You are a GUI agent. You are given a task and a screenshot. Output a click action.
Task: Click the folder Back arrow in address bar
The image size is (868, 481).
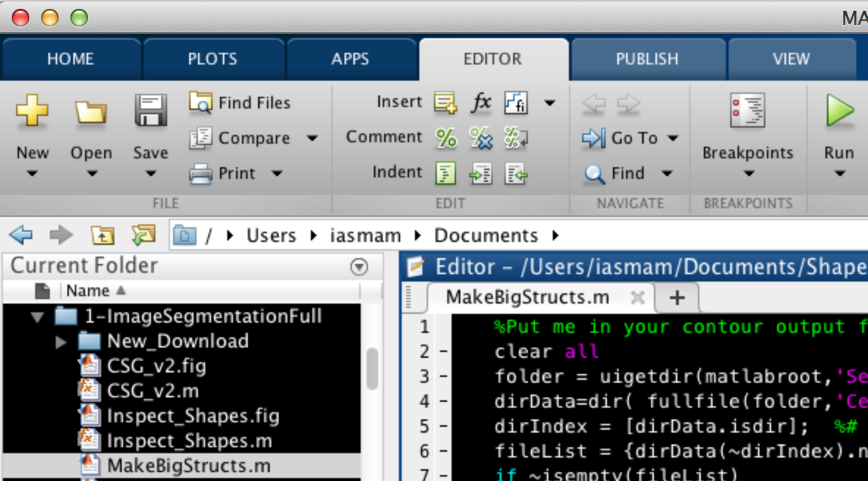pyautogui.click(x=21, y=235)
